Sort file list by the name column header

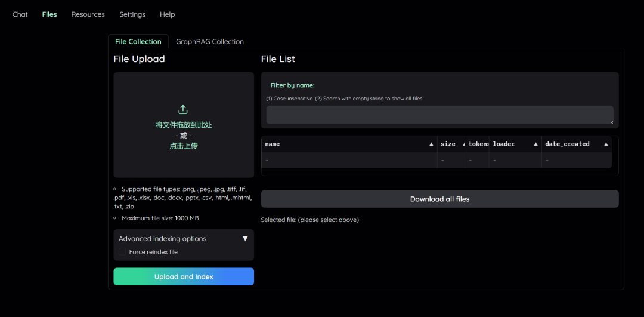coord(349,144)
